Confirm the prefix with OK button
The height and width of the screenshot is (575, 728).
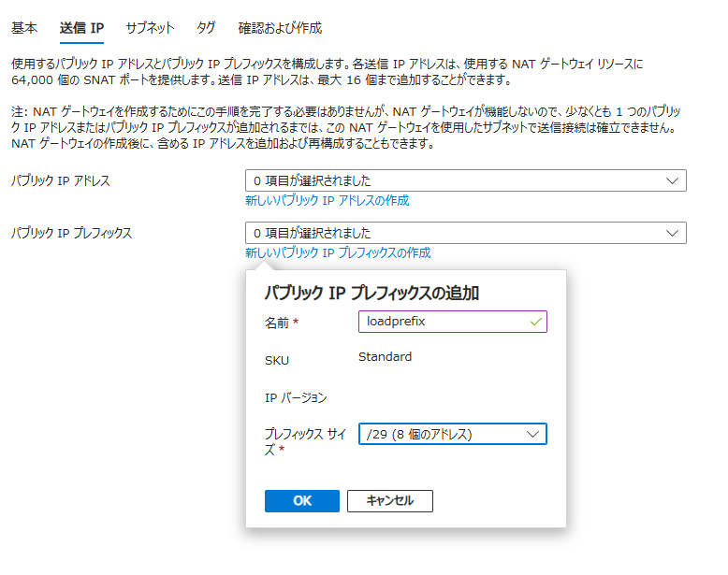coord(302,501)
